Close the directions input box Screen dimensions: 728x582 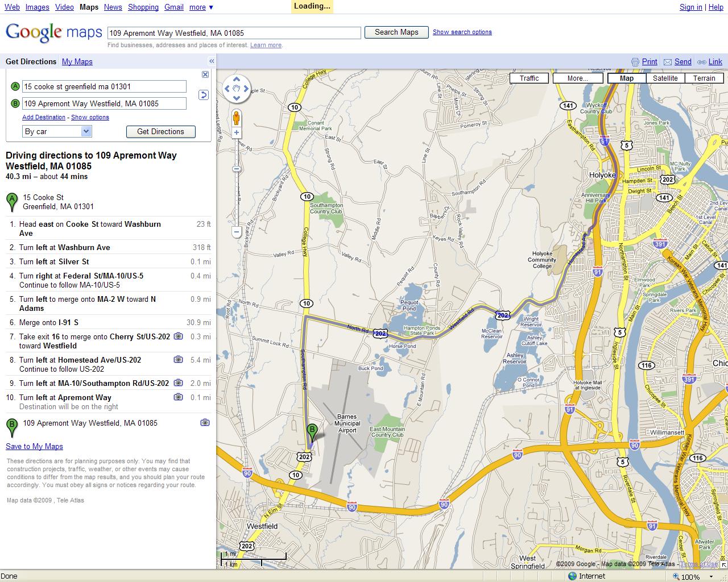click(205, 74)
